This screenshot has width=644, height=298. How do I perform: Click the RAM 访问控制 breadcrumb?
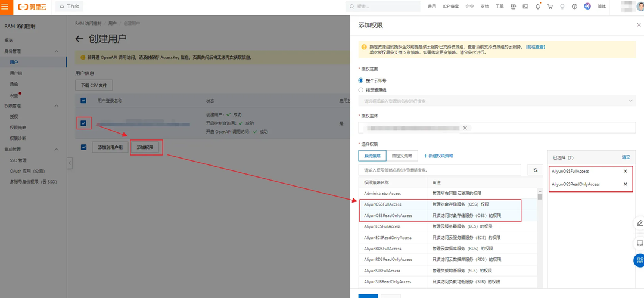pos(89,24)
